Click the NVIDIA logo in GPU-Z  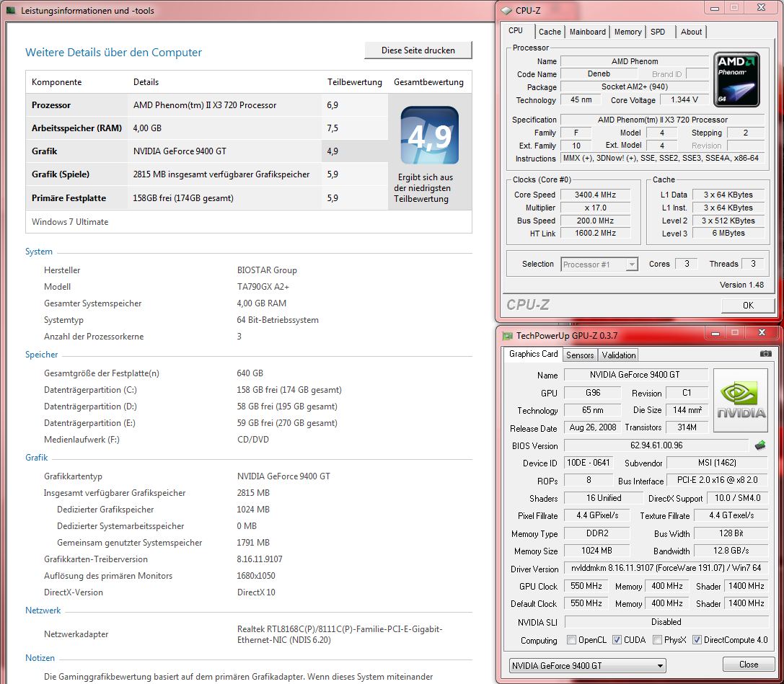tap(740, 401)
